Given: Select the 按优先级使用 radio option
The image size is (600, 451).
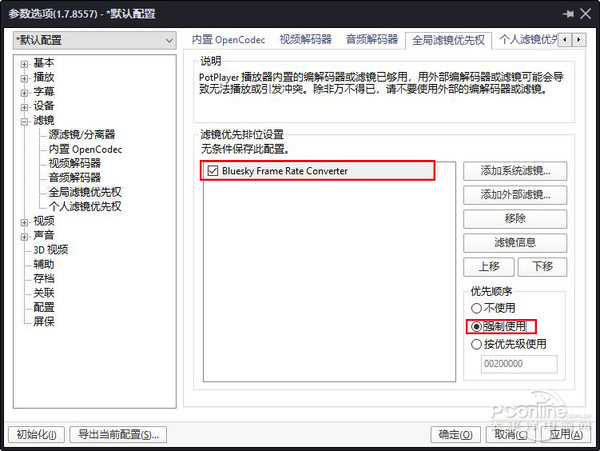Looking at the screenshot, I should tap(476, 344).
